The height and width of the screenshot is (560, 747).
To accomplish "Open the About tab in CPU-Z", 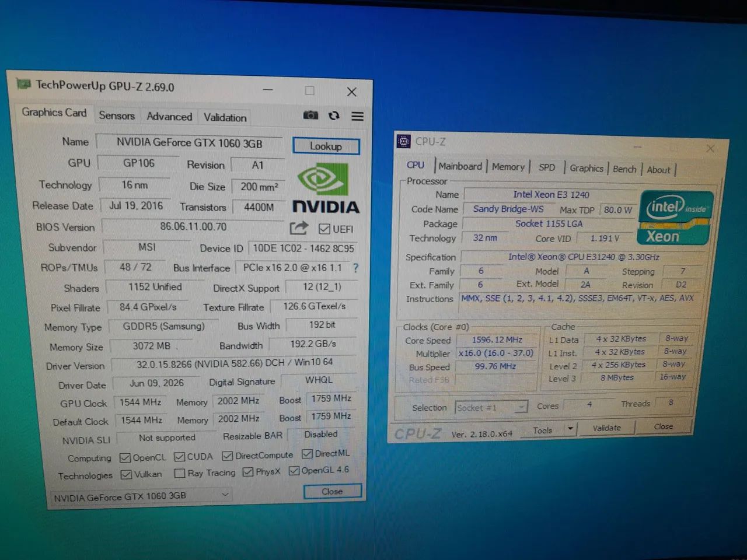I will coord(659,170).
